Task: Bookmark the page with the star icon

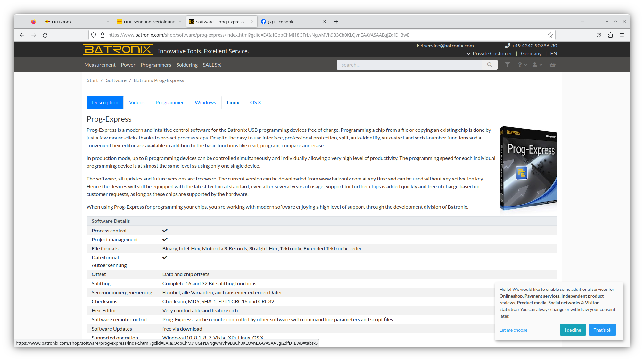Action: (550, 35)
